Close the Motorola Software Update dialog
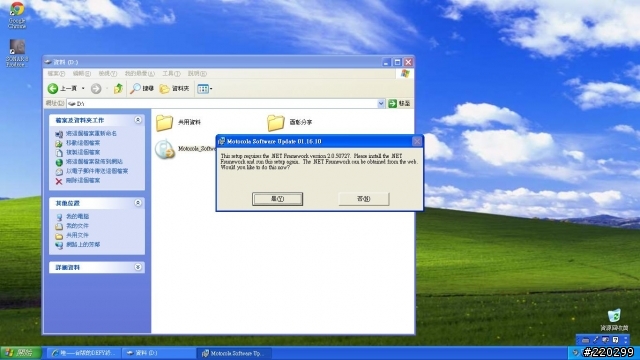The height and width of the screenshot is (360, 640). [x=417, y=141]
